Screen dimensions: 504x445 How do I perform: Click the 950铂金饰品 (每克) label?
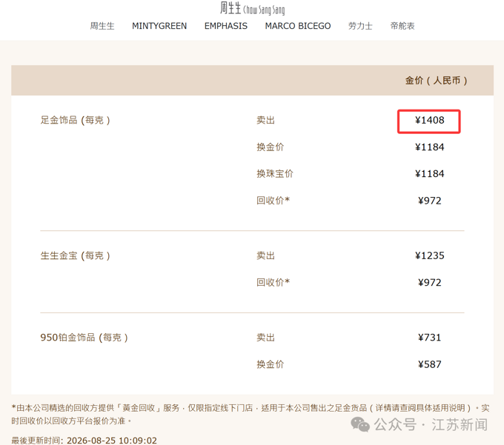(x=84, y=338)
